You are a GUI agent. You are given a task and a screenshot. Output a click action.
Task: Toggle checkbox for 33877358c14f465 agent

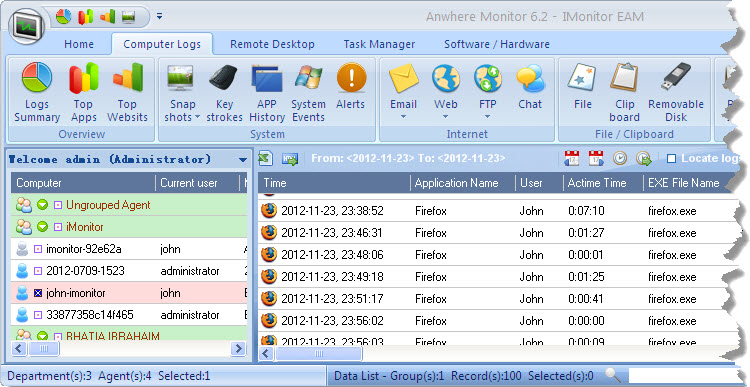[x=38, y=315]
